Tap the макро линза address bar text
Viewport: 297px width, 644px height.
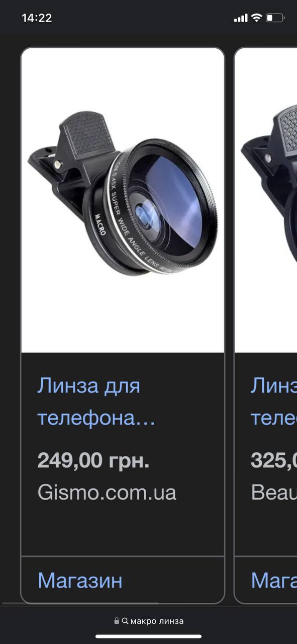(x=157, y=621)
